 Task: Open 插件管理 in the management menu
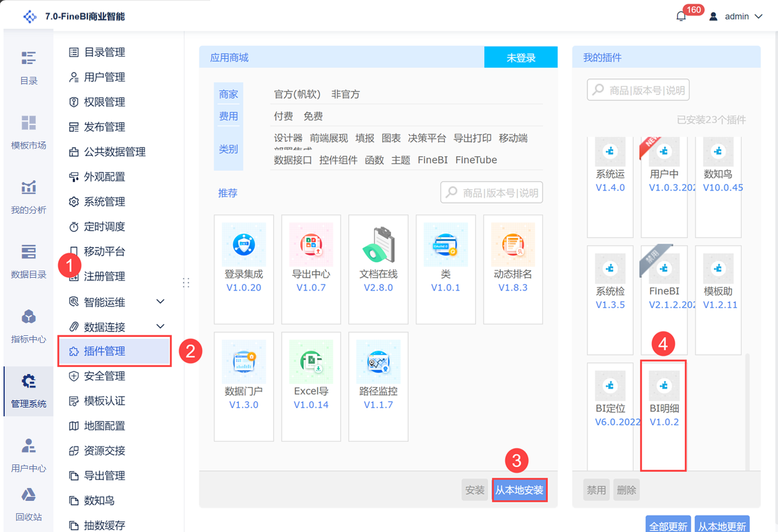(115, 351)
